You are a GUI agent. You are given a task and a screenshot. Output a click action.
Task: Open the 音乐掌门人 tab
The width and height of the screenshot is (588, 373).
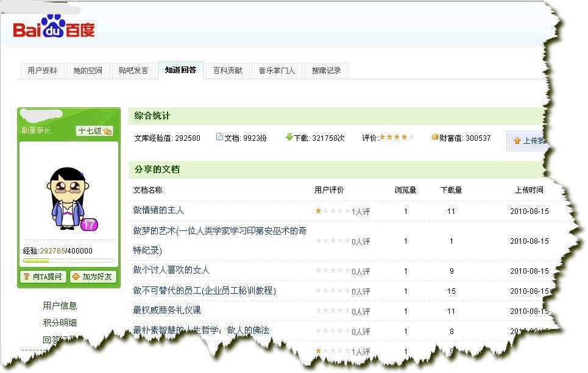point(277,71)
